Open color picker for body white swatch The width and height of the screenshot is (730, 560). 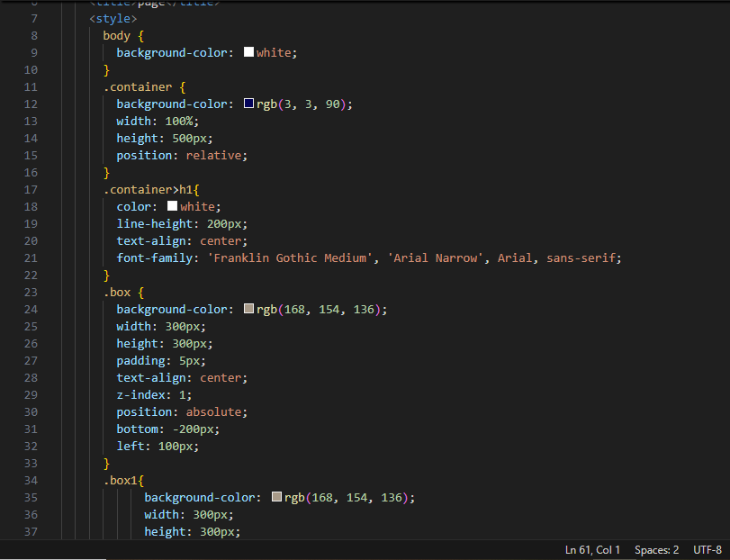click(248, 52)
